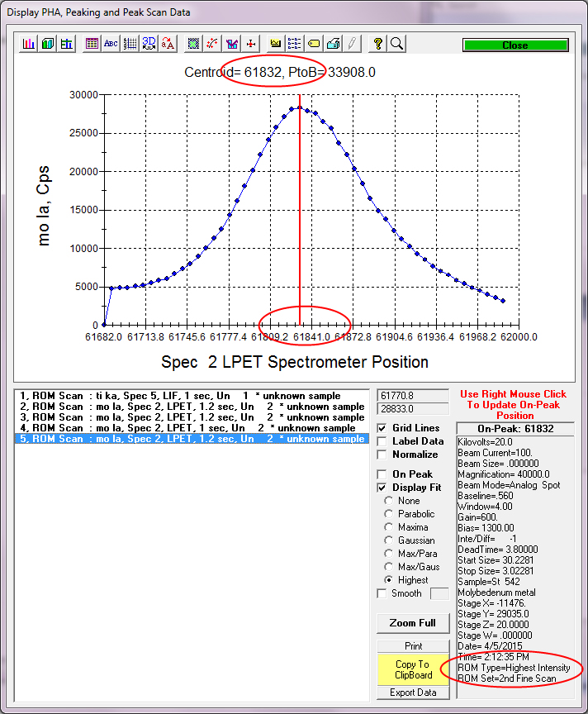Click the 3D toolbar icon
This screenshot has width=588, height=714.
tap(149, 44)
